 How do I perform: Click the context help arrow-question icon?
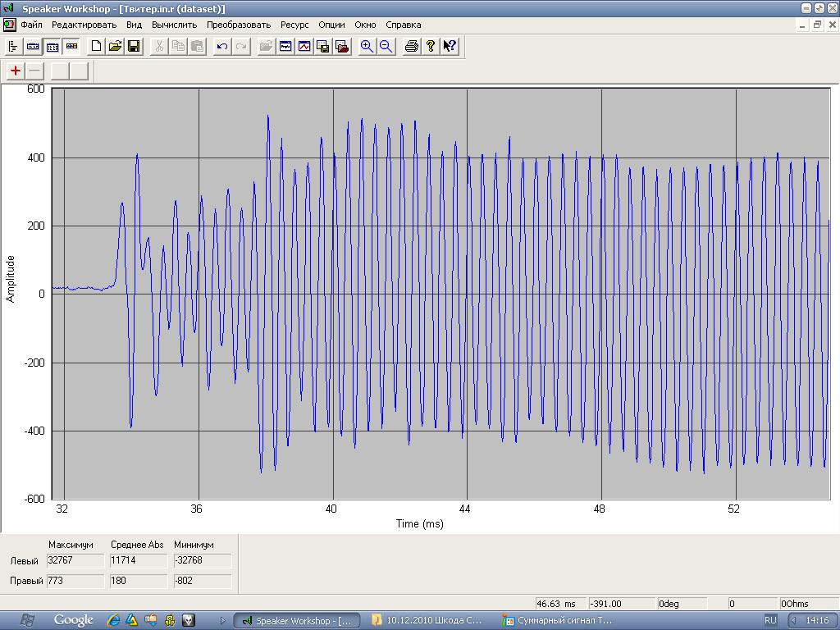449,46
